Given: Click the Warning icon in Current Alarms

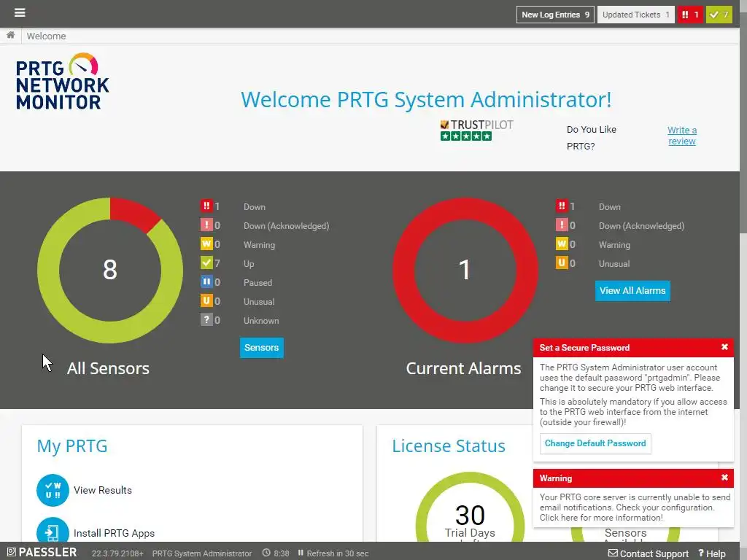Looking at the screenshot, I should [x=562, y=244].
